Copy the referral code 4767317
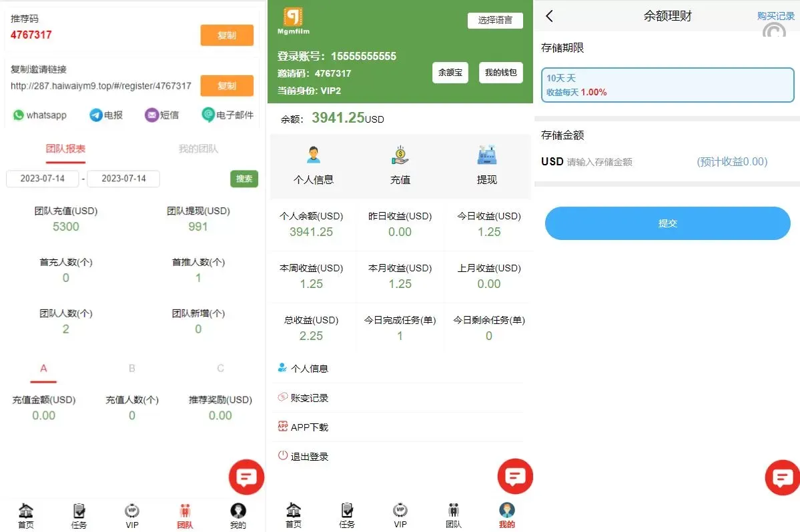Viewport: 800px width, 532px height. click(227, 35)
